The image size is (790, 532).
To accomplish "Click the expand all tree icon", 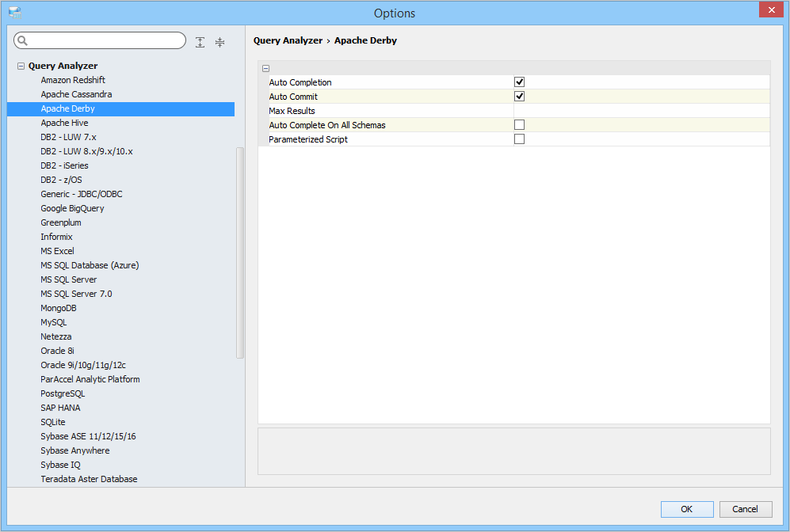I will 200,42.
